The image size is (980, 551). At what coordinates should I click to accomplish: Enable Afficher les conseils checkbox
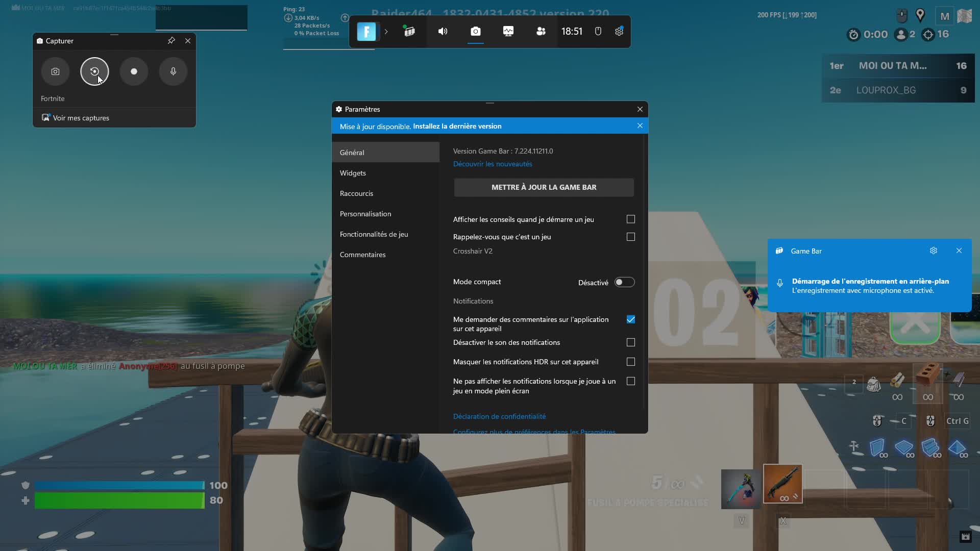click(x=631, y=219)
